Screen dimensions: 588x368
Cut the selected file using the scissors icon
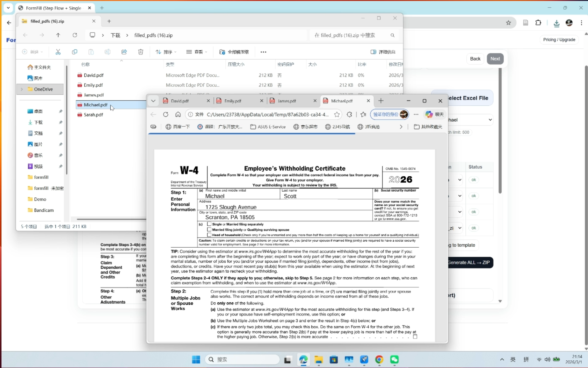tap(58, 52)
